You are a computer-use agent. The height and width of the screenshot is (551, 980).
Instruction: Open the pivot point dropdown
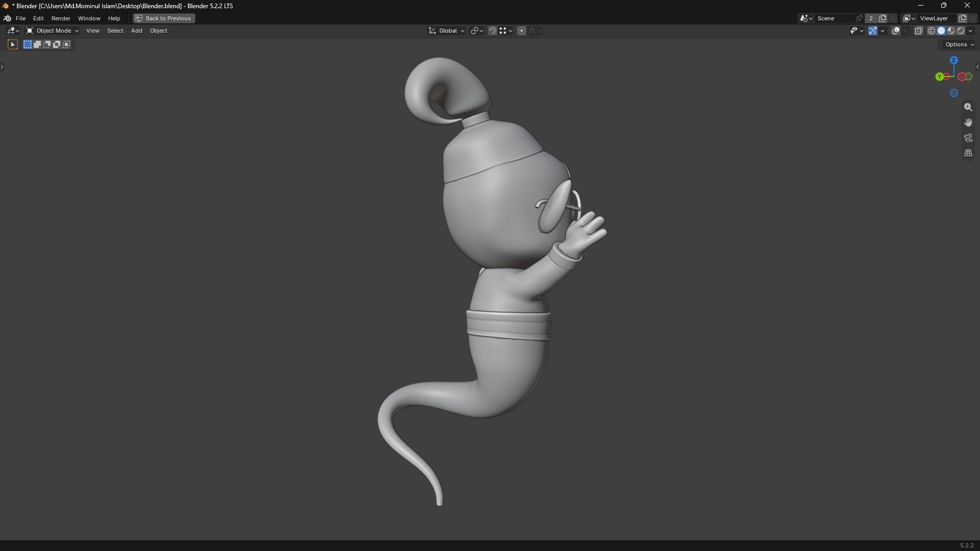(477, 31)
